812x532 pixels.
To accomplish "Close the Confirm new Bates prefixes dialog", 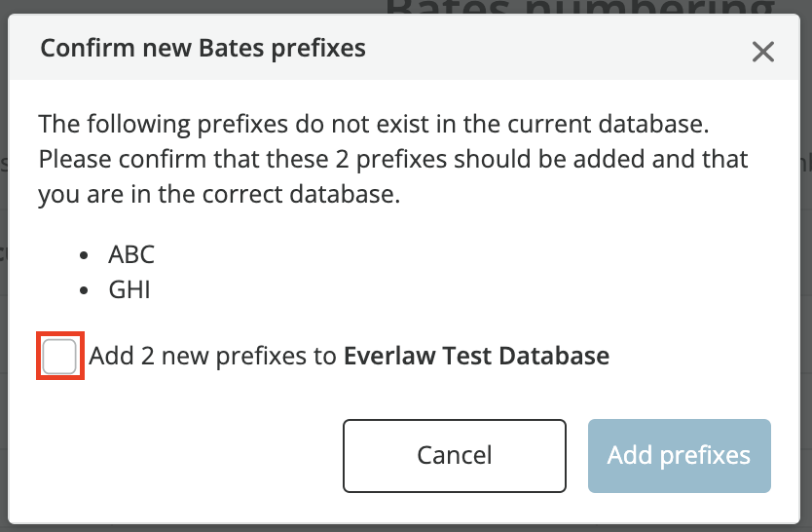I will tap(762, 52).
